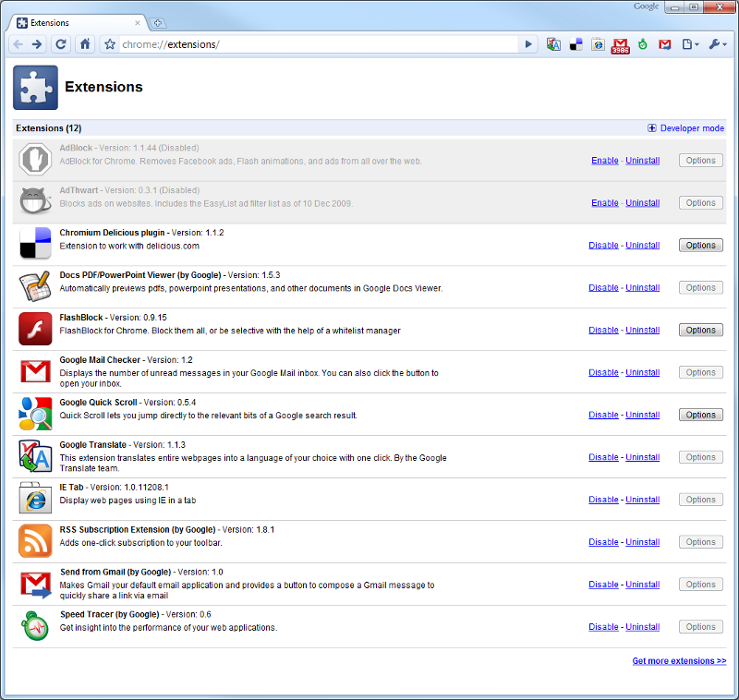The width and height of the screenshot is (739, 700).
Task: Disable Speed Tracer
Action: click(603, 627)
